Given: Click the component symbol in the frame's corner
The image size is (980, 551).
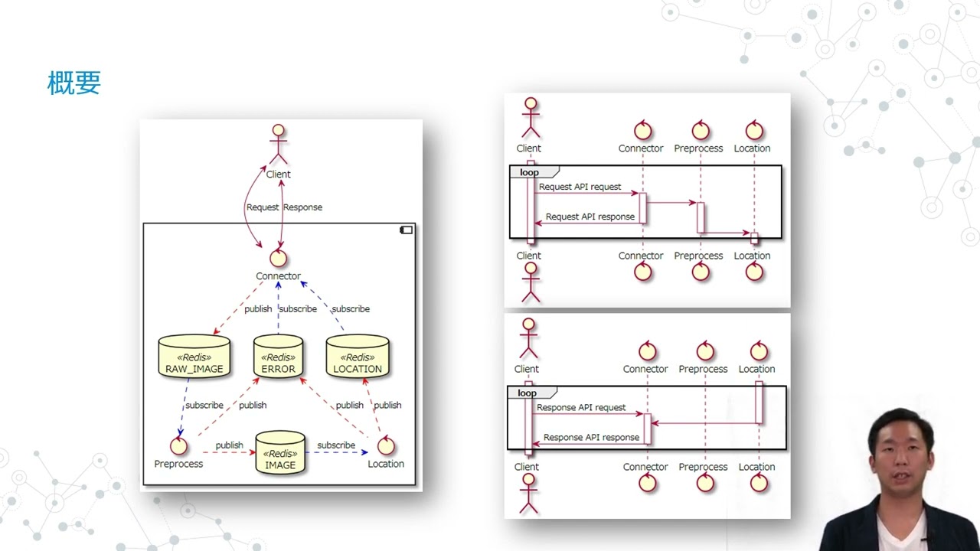Looking at the screenshot, I should (x=407, y=230).
